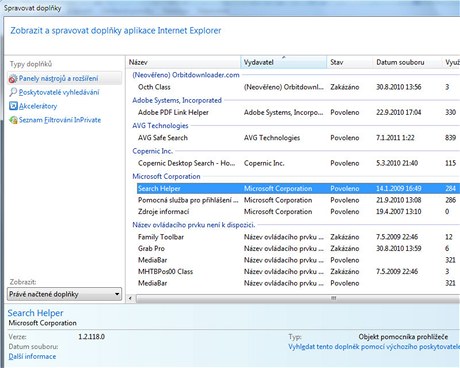This screenshot has height=368, width=460.
Task: Sort by the Vydavatel column header
Action: coord(283,62)
